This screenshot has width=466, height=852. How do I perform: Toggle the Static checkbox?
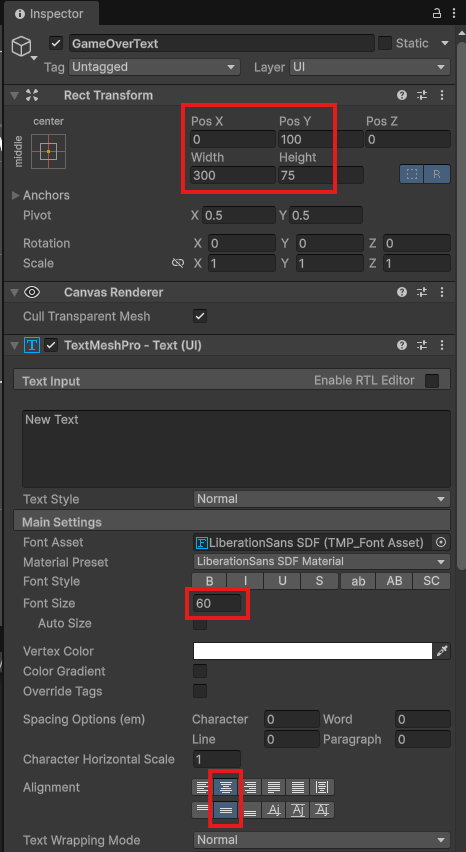(385, 43)
